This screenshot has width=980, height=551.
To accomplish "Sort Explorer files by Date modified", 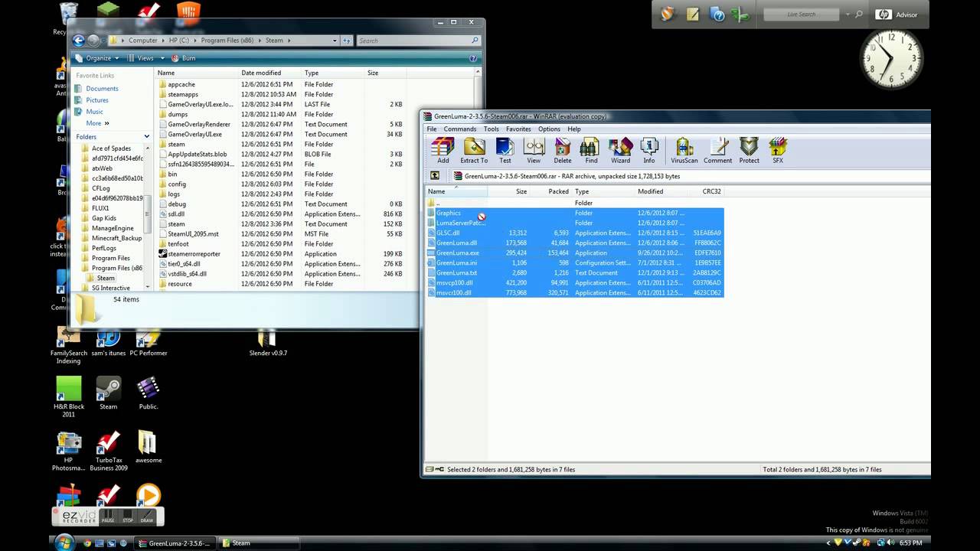I will 270,73.
